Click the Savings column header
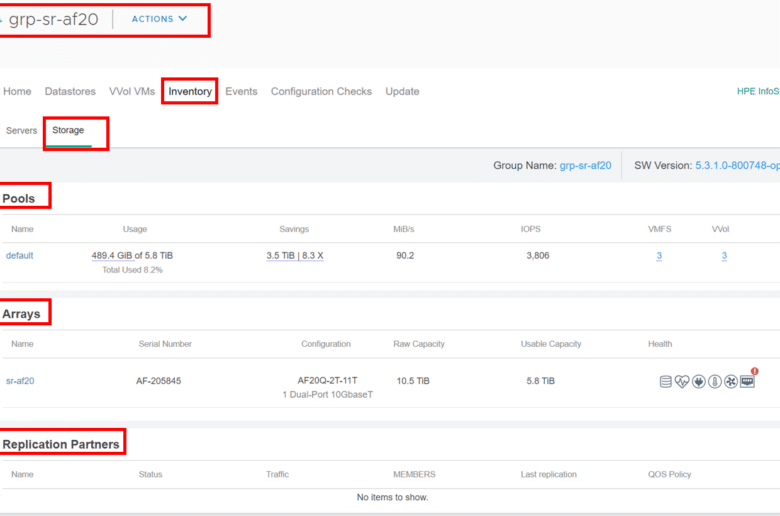This screenshot has height=516, width=780. [294, 229]
